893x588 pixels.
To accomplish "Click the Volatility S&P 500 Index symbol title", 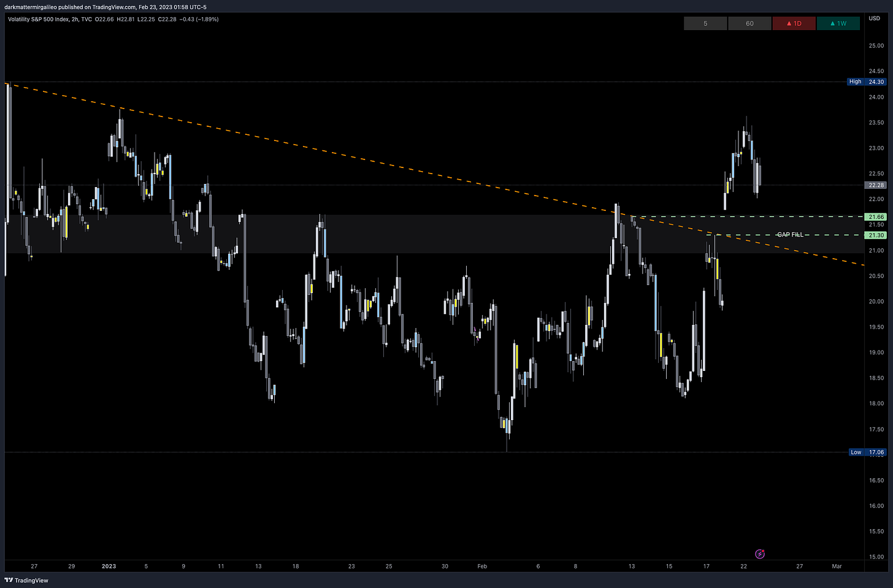I will [x=37, y=19].
